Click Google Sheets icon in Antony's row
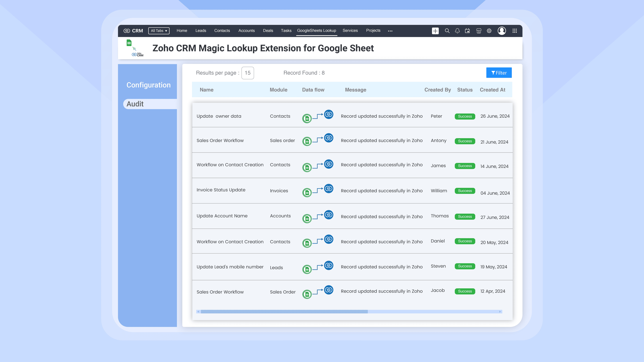Image resolution: width=644 pixels, height=362 pixels. pos(307,141)
